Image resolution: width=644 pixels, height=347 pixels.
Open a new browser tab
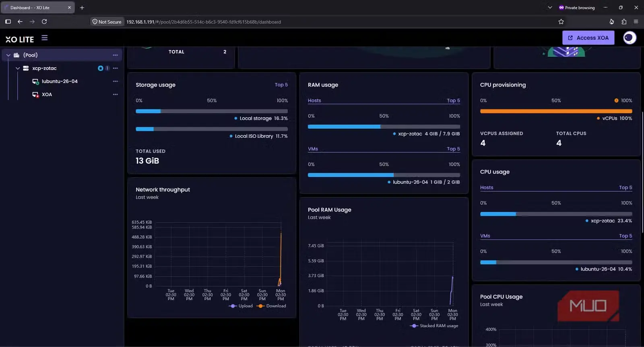click(x=82, y=8)
